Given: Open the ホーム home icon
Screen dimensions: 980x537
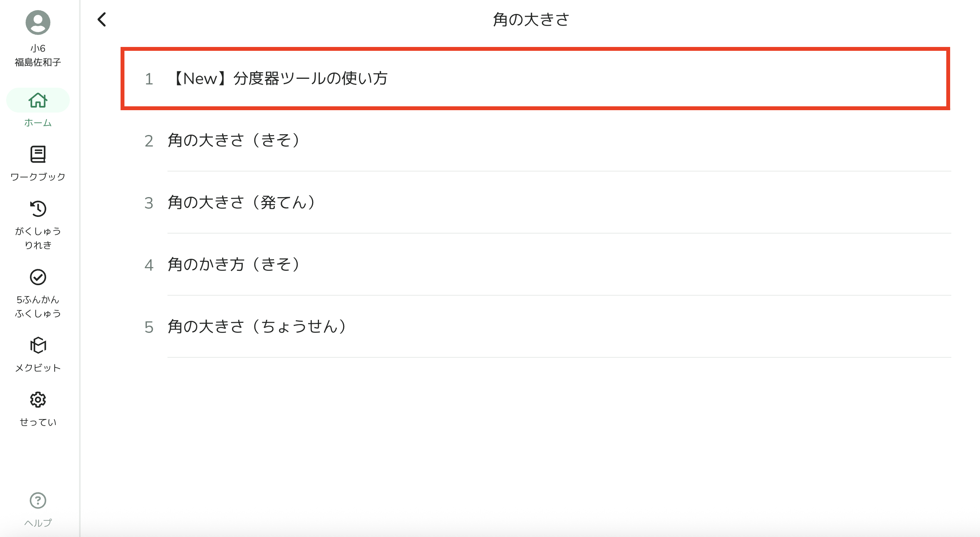Looking at the screenshot, I should tap(38, 100).
